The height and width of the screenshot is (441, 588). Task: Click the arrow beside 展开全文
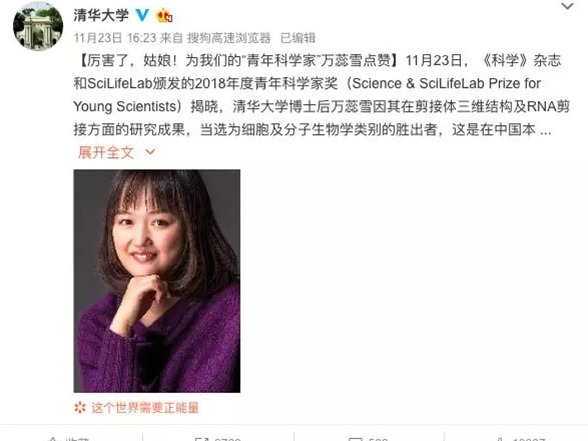coord(150,152)
